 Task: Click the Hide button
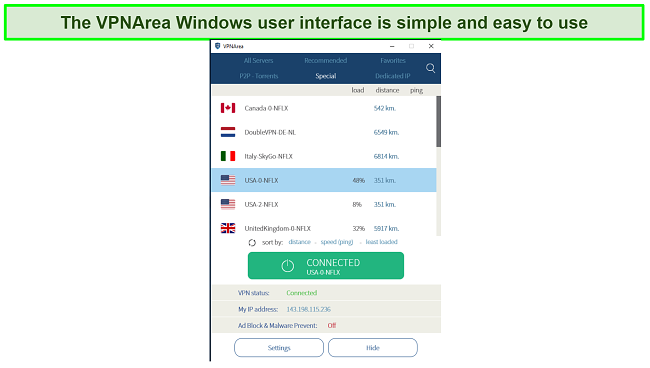point(373,348)
